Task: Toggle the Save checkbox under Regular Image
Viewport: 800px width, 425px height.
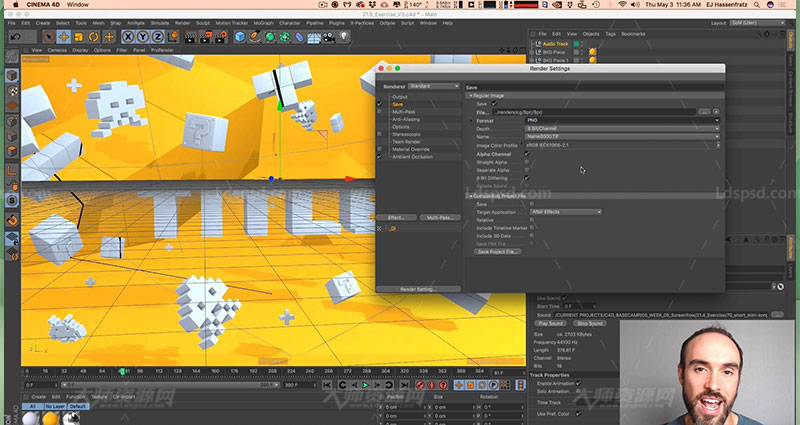Action: (x=494, y=104)
